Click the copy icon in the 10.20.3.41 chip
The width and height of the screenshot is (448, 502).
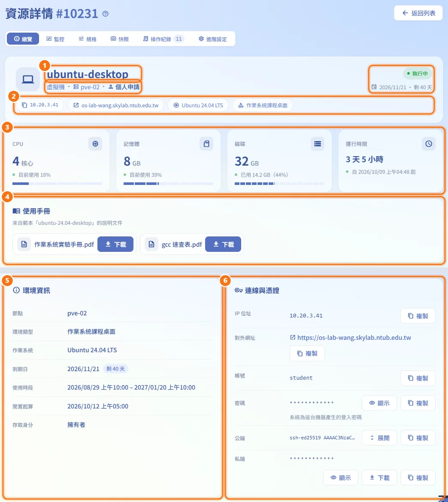(x=24, y=105)
